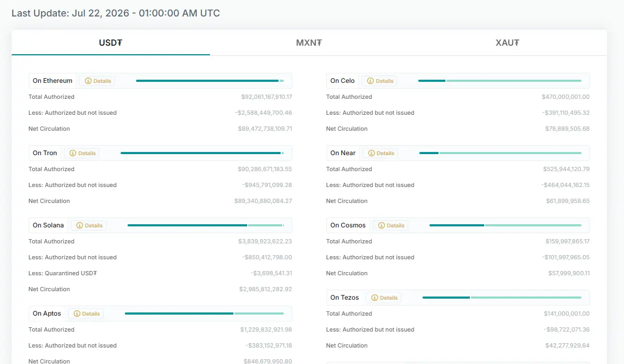This screenshot has width=624, height=364.
Task: Select Cosmos value -$101,997,965.05
Action: click(x=566, y=258)
